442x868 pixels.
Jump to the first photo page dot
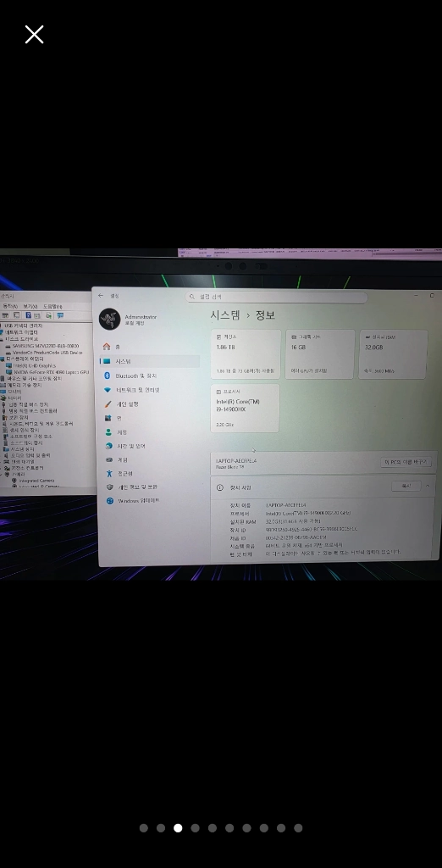click(x=144, y=828)
